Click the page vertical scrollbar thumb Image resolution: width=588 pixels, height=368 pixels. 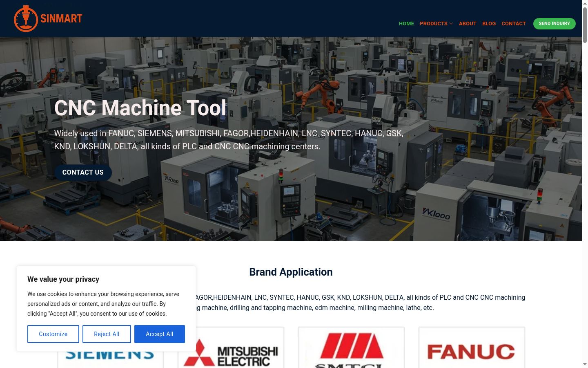pyautogui.click(x=585, y=25)
